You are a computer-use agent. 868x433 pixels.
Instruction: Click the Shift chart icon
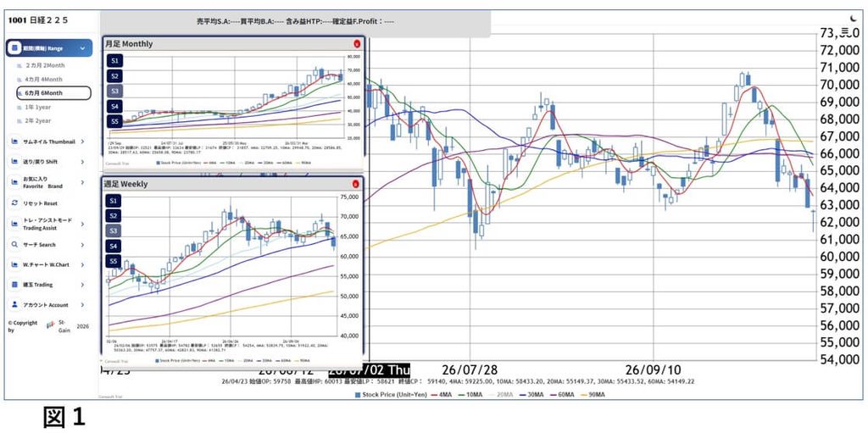[15, 162]
